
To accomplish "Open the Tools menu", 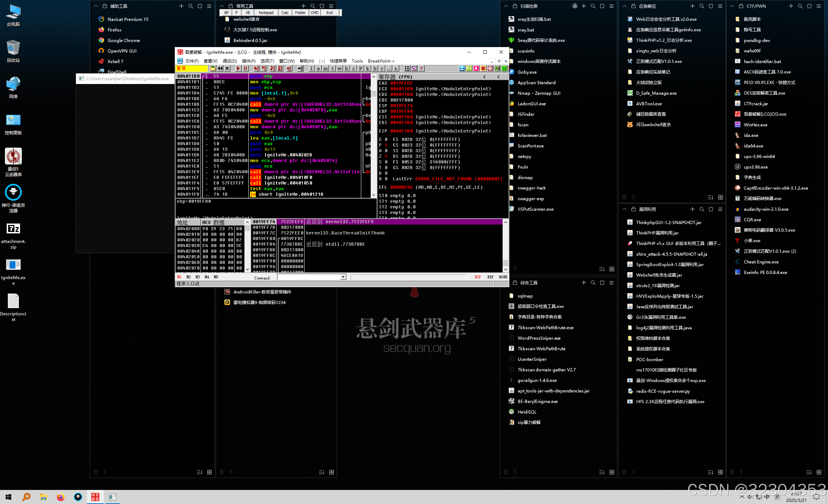I will (x=357, y=61).
